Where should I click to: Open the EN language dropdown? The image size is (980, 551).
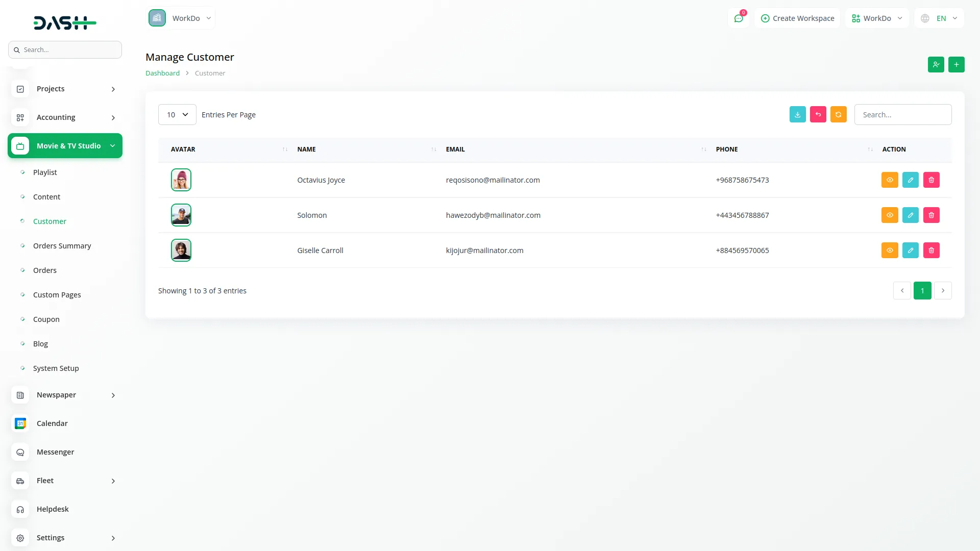(x=940, y=18)
